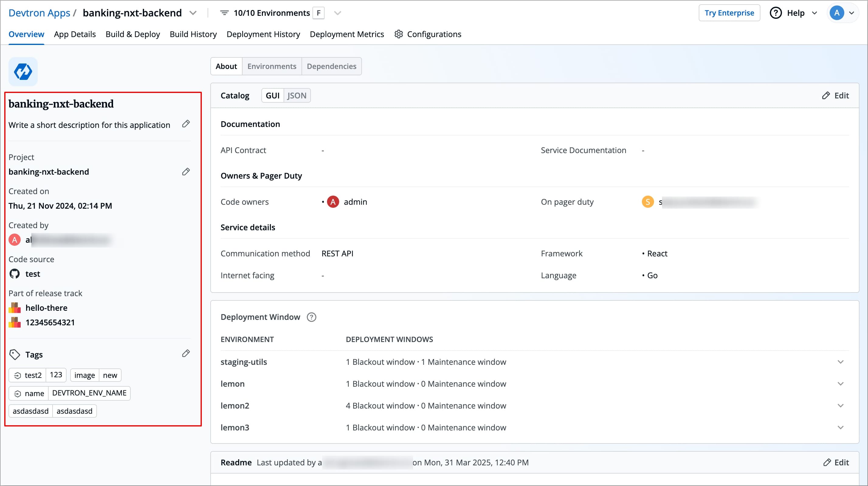Expand the lemon3 deployment window row
The height and width of the screenshot is (486, 868).
tap(841, 428)
